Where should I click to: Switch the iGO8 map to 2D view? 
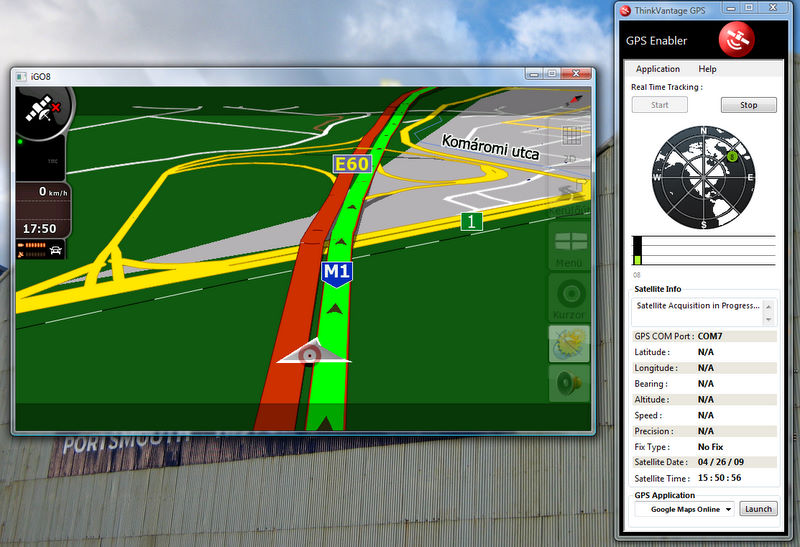click(x=569, y=159)
